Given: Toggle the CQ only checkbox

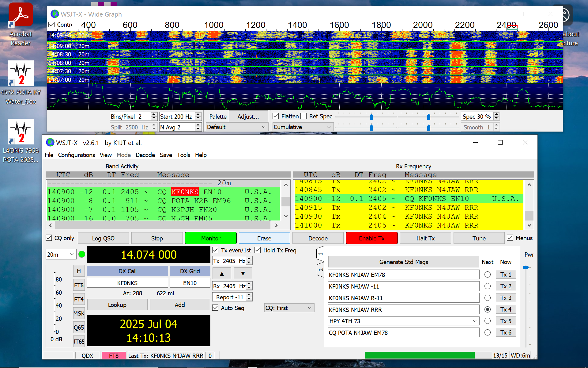Looking at the screenshot, I should tap(49, 238).
